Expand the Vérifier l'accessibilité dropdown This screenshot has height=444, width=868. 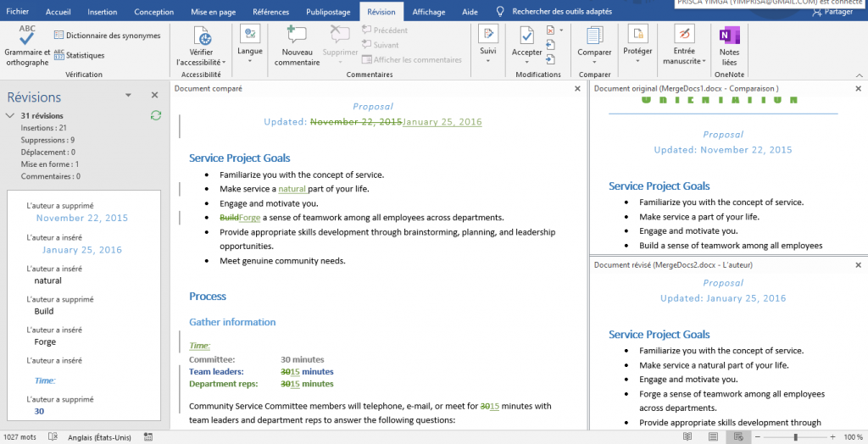(x=224, y=63)
